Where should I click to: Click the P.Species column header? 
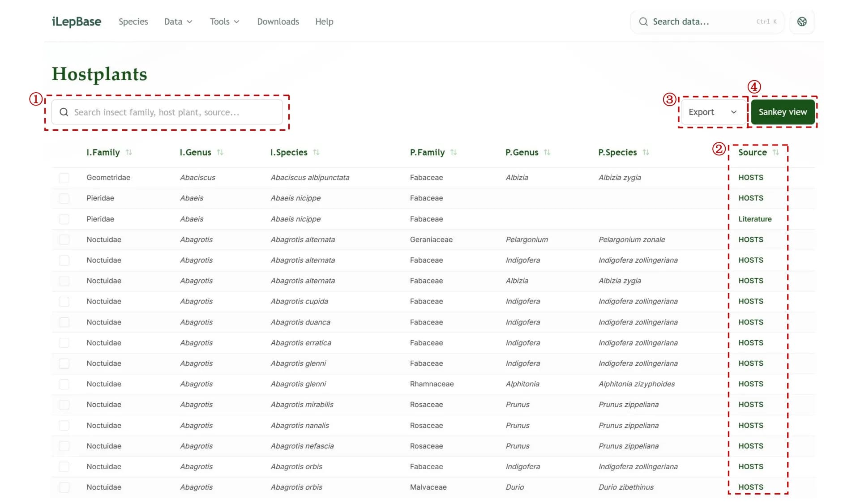(617, 152)
